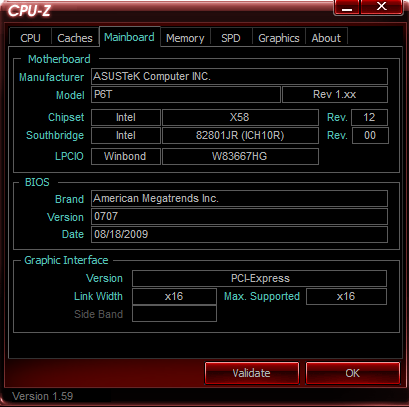
Task: Select the Rev 1.xx model revision field
Action: (x=335, y=95)
